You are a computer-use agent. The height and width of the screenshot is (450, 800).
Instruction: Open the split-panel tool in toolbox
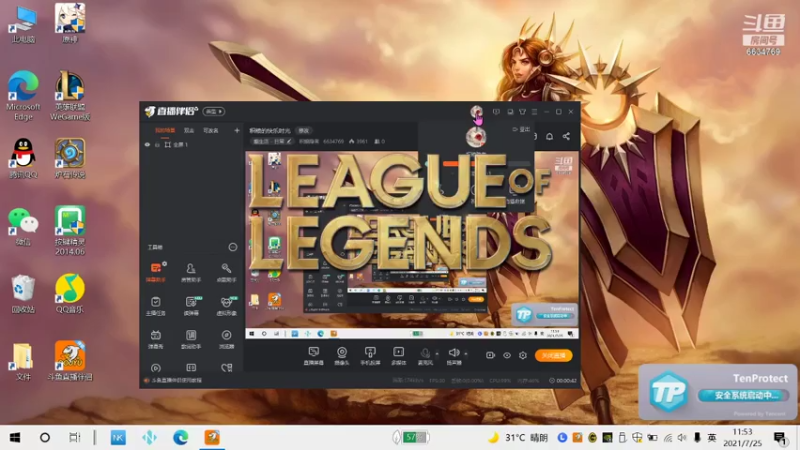coord(191,368)
